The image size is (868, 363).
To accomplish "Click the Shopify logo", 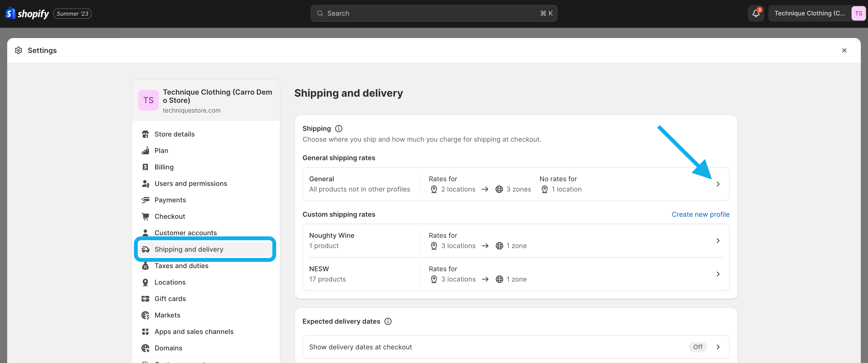I will click(27, 13).
